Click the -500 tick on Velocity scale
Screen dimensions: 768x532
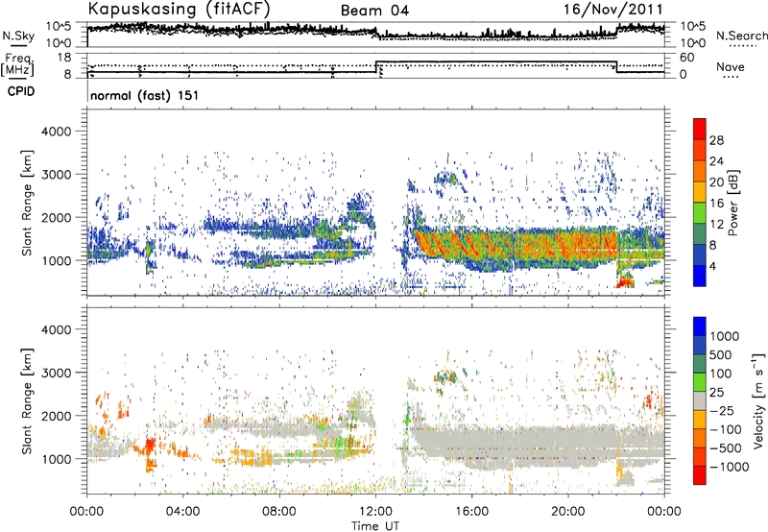726,448
